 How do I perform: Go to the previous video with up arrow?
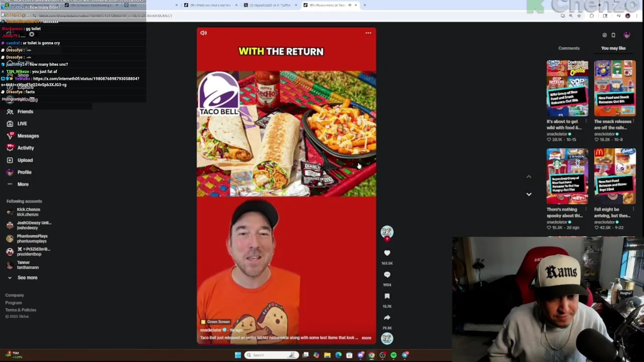tap(529, 177)
